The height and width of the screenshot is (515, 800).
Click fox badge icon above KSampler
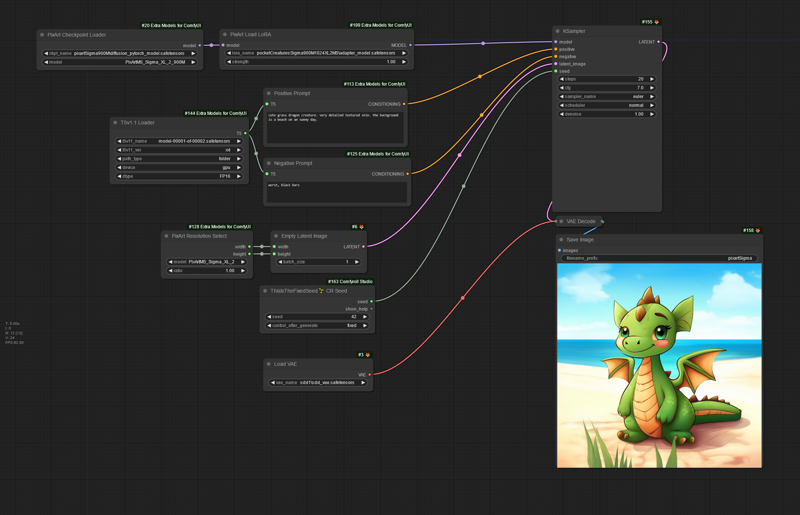pos(657,22)
